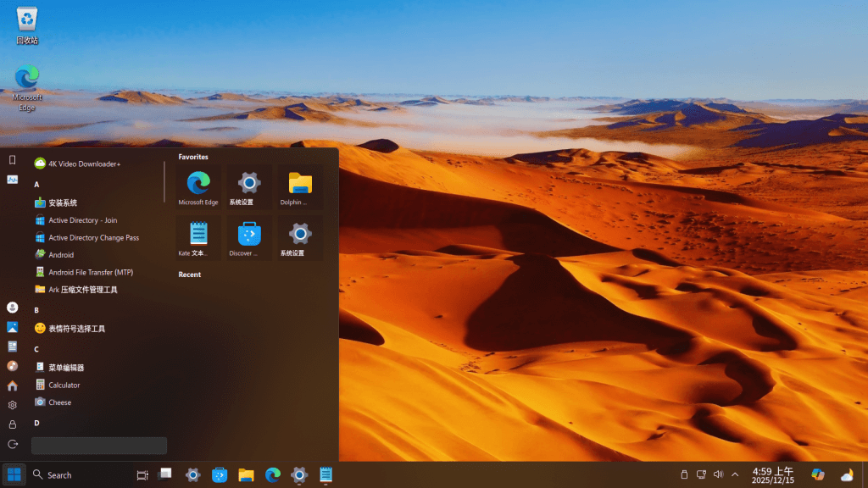Viewport: 868px width, 488px height.
Task: Click the bookmark icon atop the menu sidebar
Action: [12, 160]
